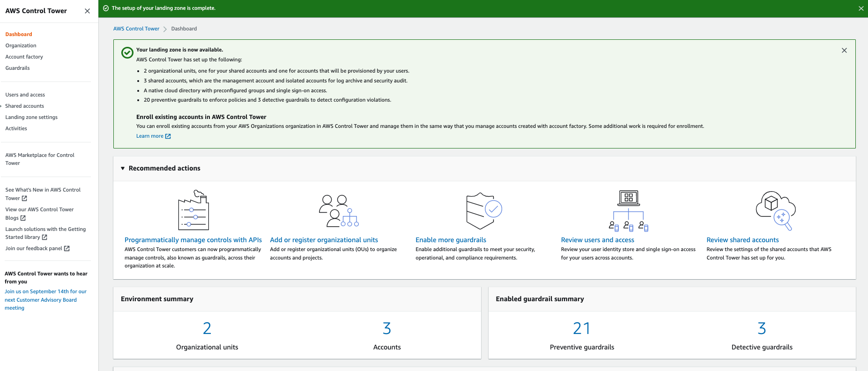Dismiss the green setup complete banner
Viewport: 868px width, 371px height.
(861, 8)
